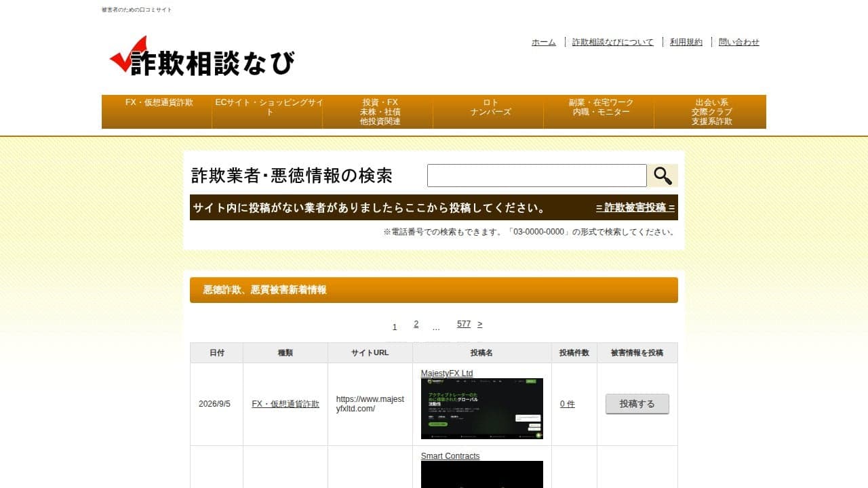This screenshot has width=868, height=488.
Task: Click the URL text https://www.majestyfxltd.com/
Action: [370, 404]
